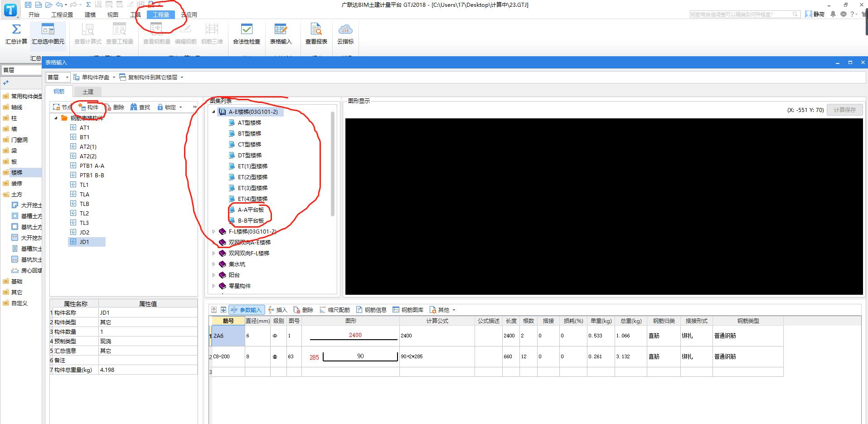Select AT型楼梯 in atlas list
This screenshot has width=868, height=424.
(249, 122)
